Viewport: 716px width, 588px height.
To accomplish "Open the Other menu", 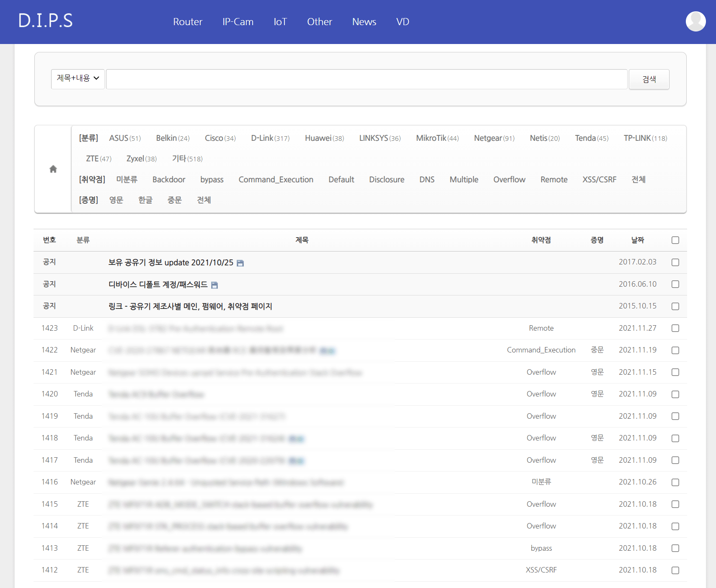I will [x=320, y=22].
